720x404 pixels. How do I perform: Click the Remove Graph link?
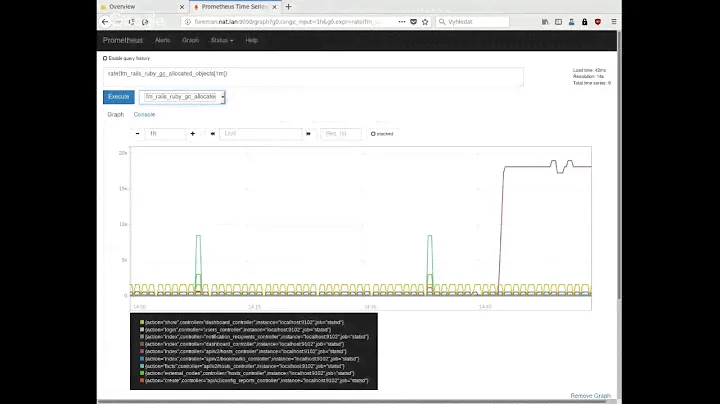592,396
